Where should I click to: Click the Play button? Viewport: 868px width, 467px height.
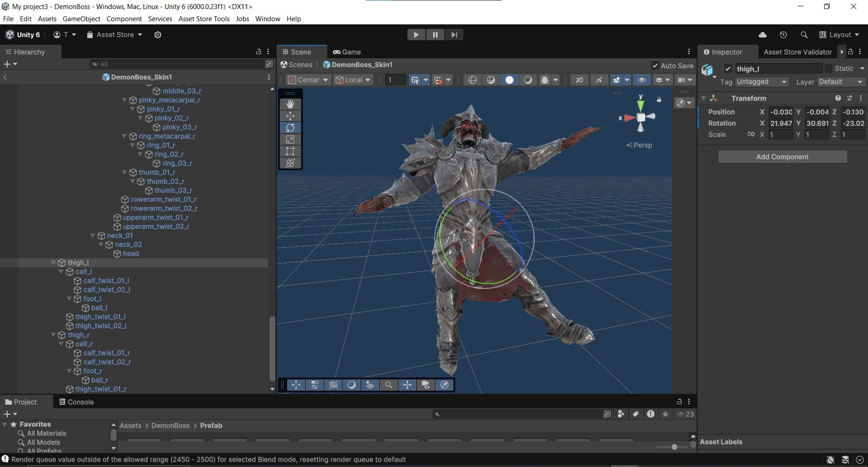tap(416, 35)
